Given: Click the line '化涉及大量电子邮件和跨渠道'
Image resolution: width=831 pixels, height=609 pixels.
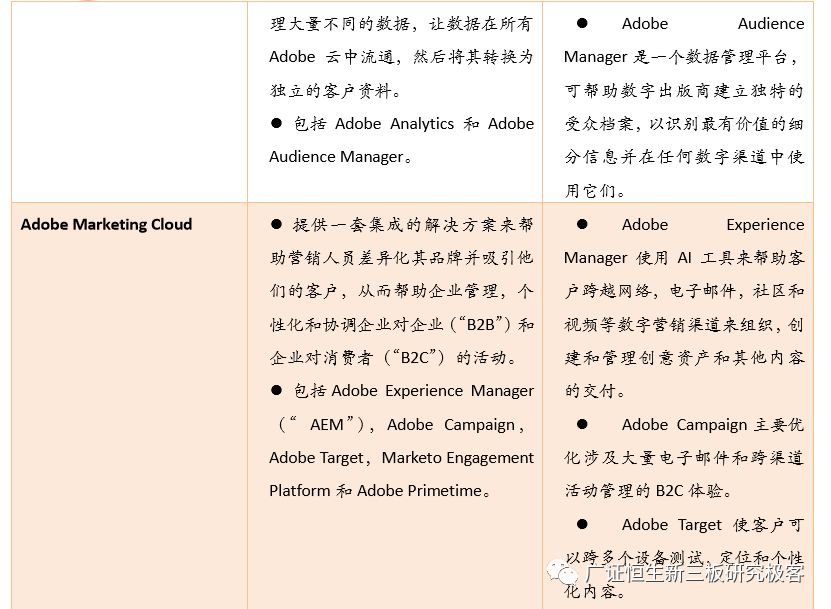Looking at the screenshot, I should (684, 457).
